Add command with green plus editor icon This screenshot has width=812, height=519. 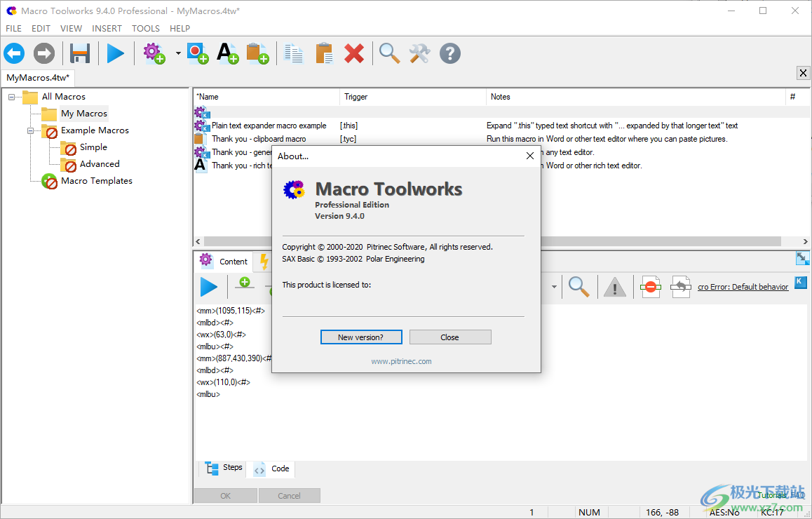(x=245, y=283)
